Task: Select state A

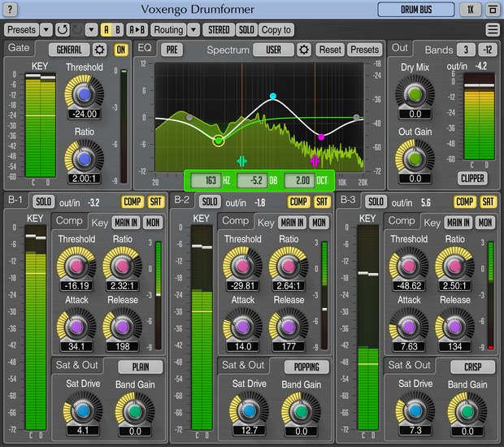Action: point(106,30)
